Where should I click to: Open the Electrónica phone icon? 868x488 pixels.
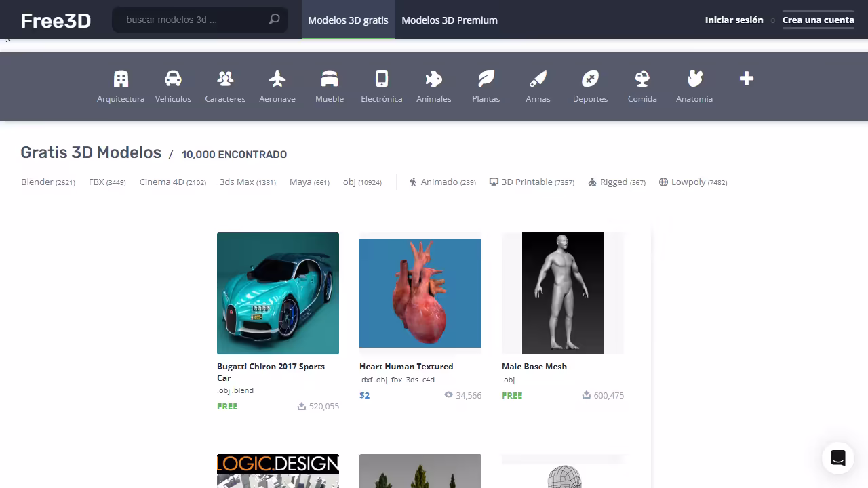click(x=382, y=79)
